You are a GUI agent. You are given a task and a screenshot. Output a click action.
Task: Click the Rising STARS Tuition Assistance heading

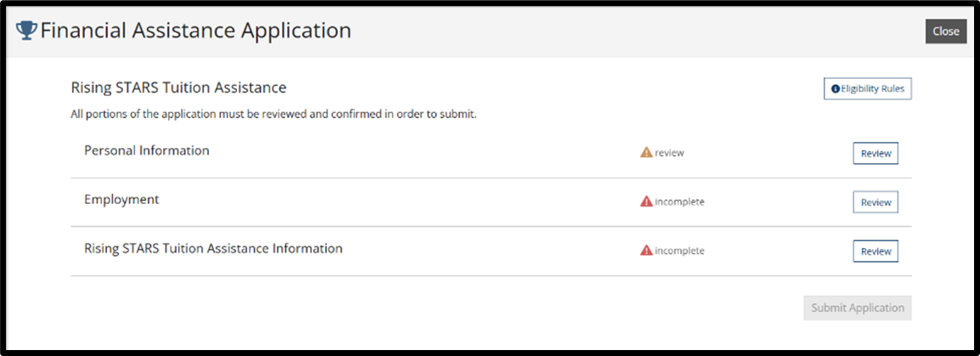point(178,88)
